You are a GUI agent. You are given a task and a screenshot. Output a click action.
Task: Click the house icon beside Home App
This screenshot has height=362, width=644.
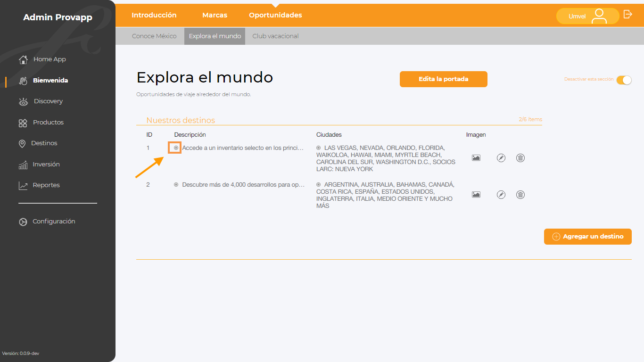pos(23,59)
